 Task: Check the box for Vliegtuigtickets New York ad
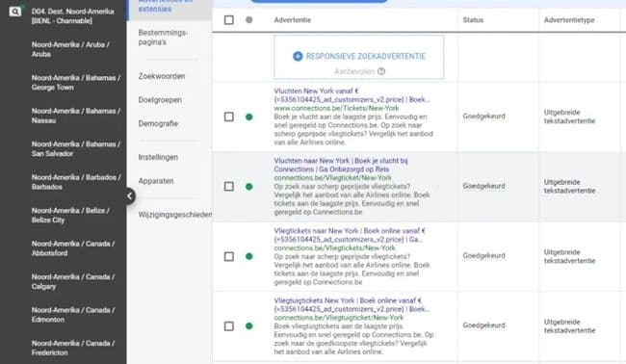[x=229, y=326]
